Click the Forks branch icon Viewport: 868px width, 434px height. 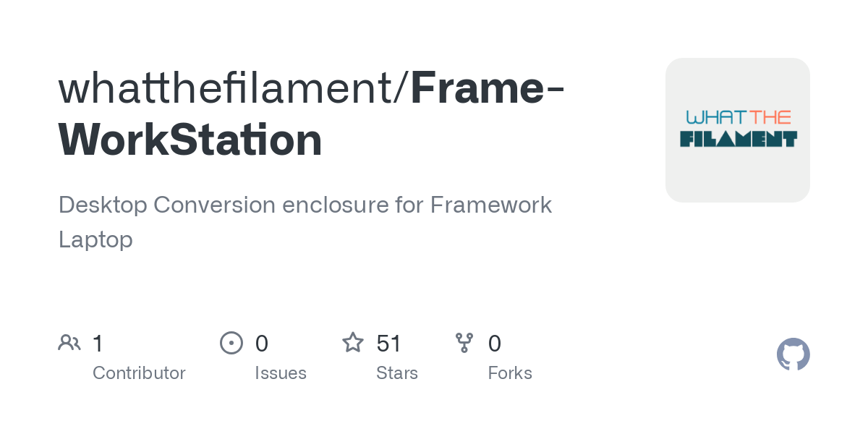464,342
